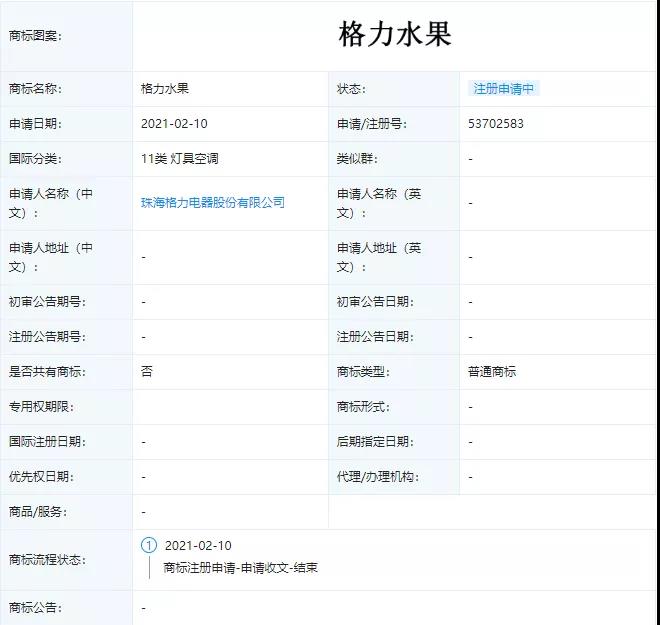This screenshot has height=625, width=660.
Task: Click the 代理/办理机构 label
Action: (x=378, y=476)
